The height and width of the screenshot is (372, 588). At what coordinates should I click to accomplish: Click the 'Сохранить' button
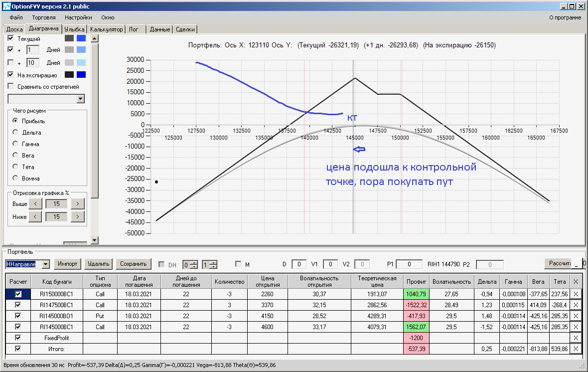(x=134, y=264)
